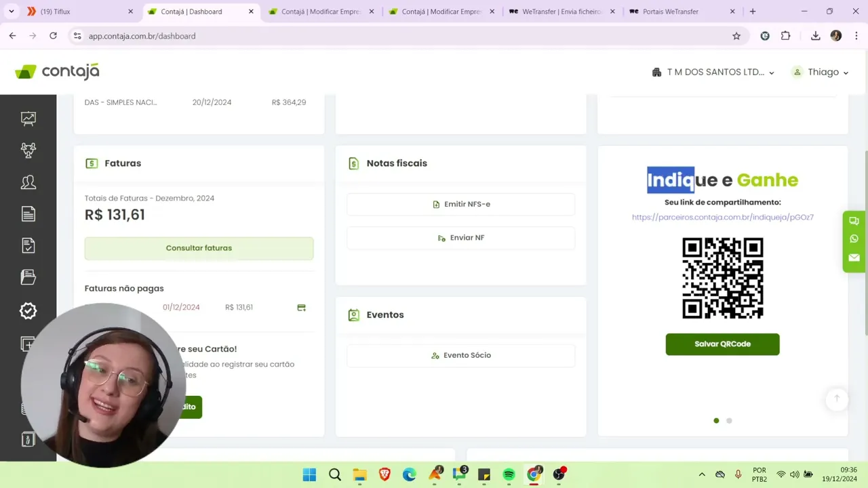
Task: Switch to first Contajá Modificar Empresa tab
Action: tap(321, 12)
